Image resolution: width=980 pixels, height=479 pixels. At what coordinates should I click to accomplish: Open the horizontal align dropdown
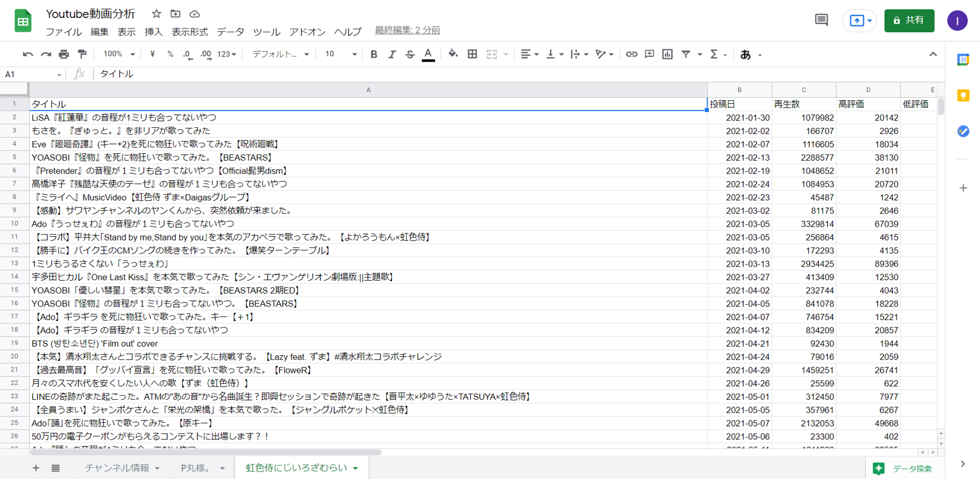(x=529, y=54)
